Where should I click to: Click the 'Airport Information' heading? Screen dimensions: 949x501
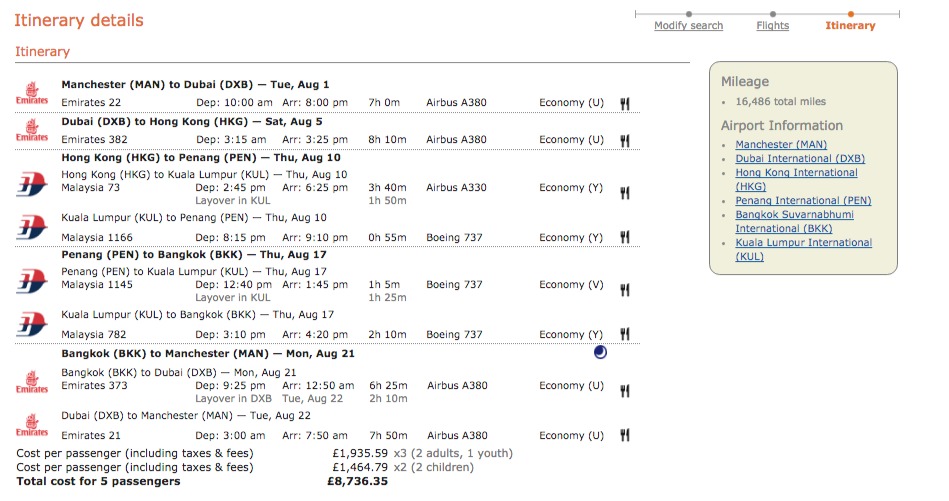(x=781, y=125)
